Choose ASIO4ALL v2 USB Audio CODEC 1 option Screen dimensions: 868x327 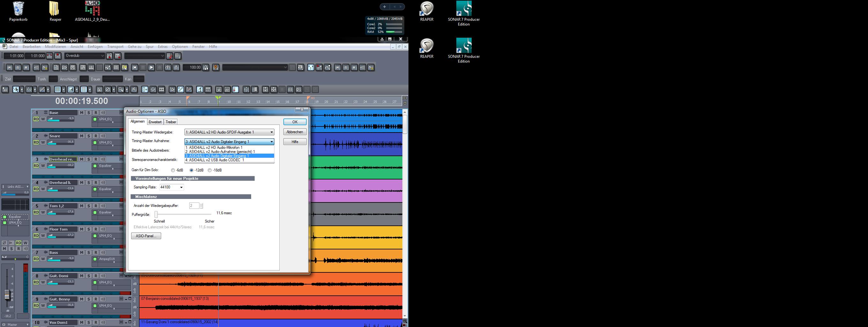click(229, 160)
